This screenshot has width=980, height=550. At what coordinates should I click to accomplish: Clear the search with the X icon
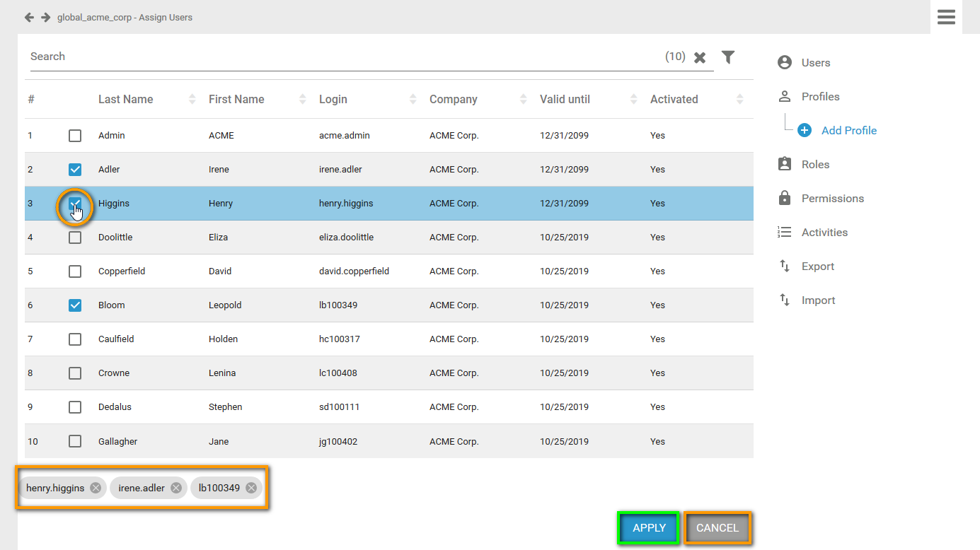[700, 58]
